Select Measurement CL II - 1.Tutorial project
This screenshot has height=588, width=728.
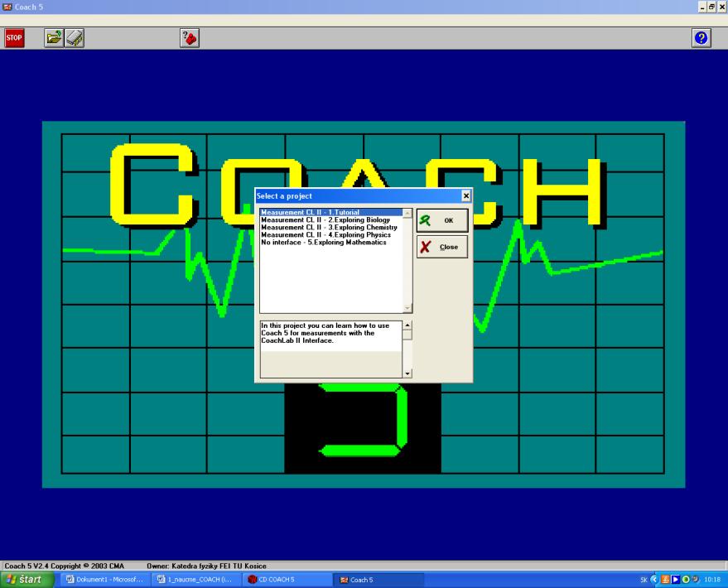pyautogui.click(x=331, y=212)
